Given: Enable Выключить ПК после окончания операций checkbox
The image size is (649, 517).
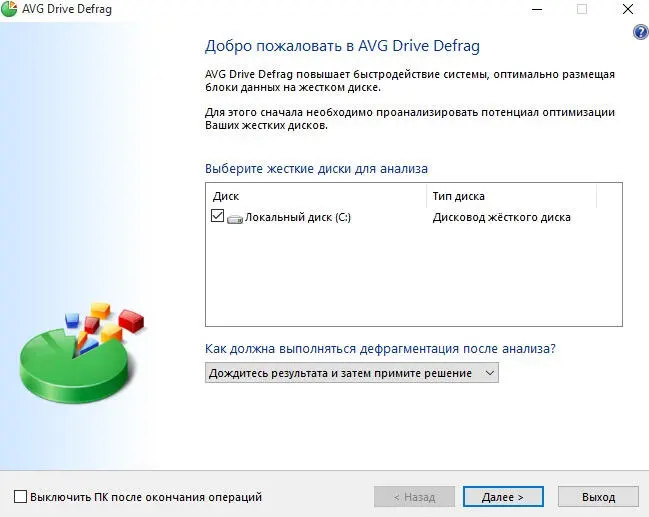Looking at the screenshot, I should (x=20, y=496).
